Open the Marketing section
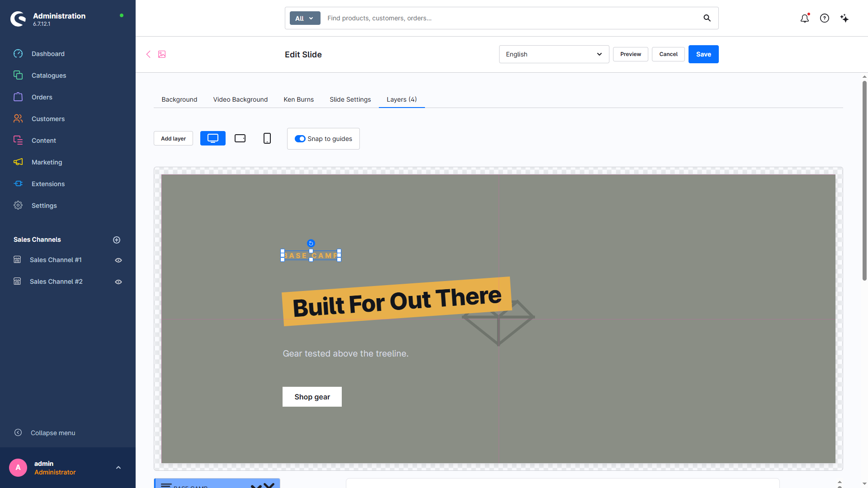The height and width of the screenshot is (488, 868). (x=47, y=162)
